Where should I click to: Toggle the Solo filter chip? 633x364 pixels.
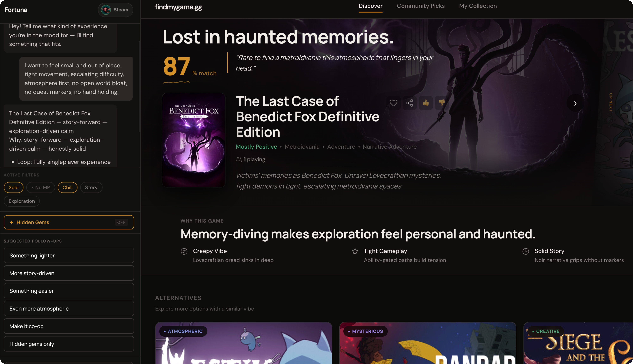(13, 188)
